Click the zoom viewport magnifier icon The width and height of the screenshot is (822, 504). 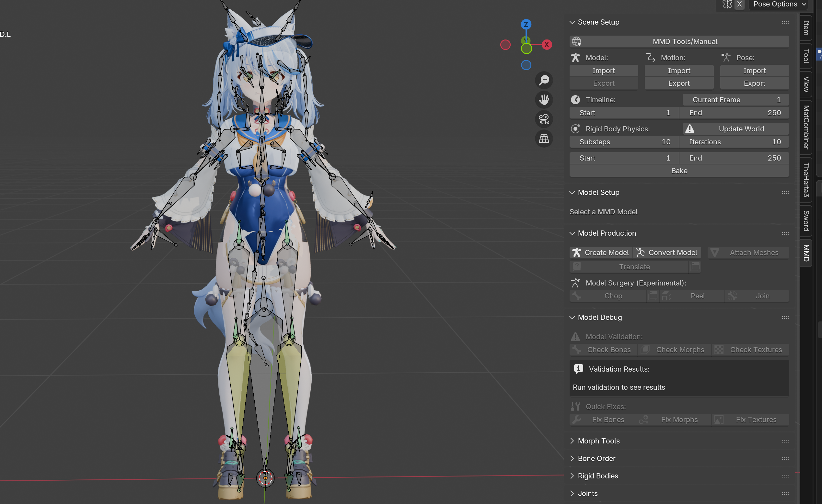544,80
